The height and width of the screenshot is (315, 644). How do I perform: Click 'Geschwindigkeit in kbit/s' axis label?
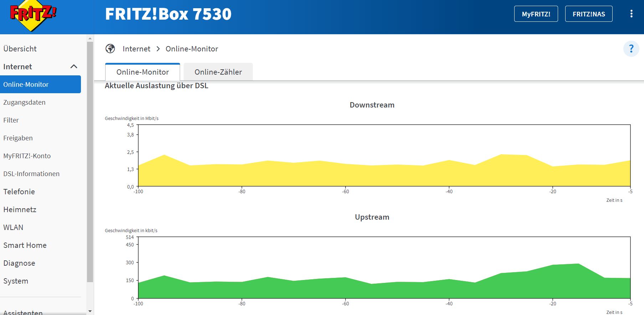point(131,230)
